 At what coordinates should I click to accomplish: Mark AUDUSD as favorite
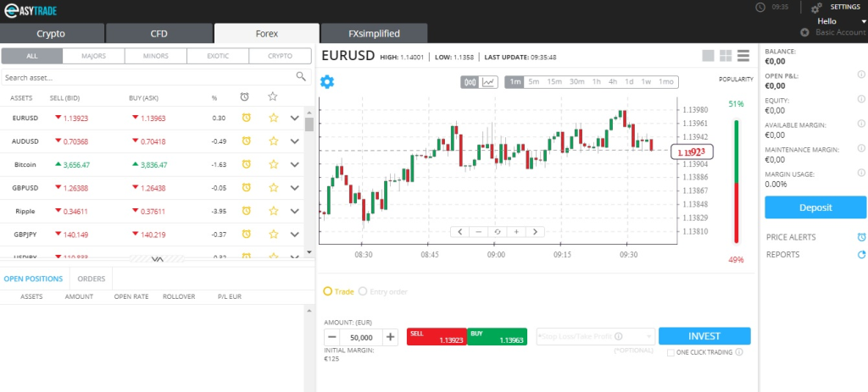click(x=273, y=141)
